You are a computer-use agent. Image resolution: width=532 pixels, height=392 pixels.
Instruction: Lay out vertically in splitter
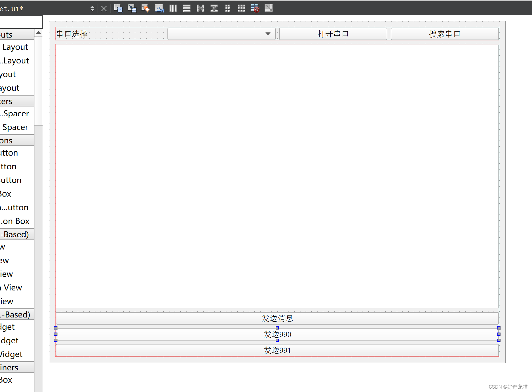pyautogui.click(x=214, y=8)
